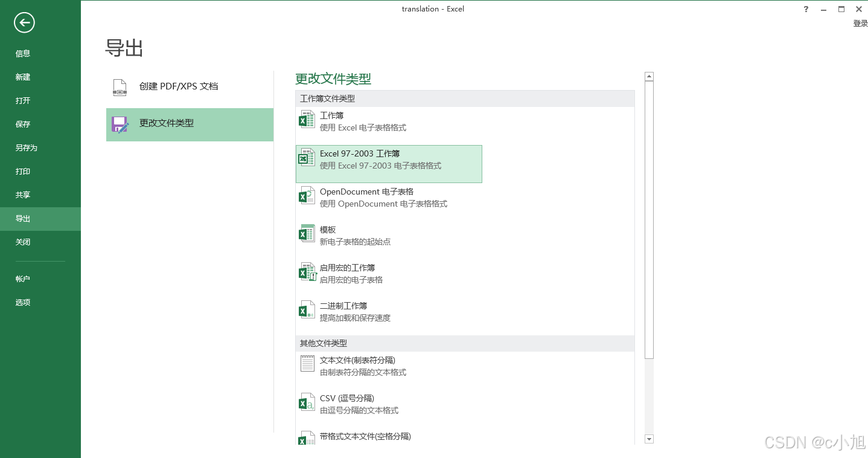Click the purple floppy Change File Type icon
Viewport: 868px width, 458px height.
(120, 124)
